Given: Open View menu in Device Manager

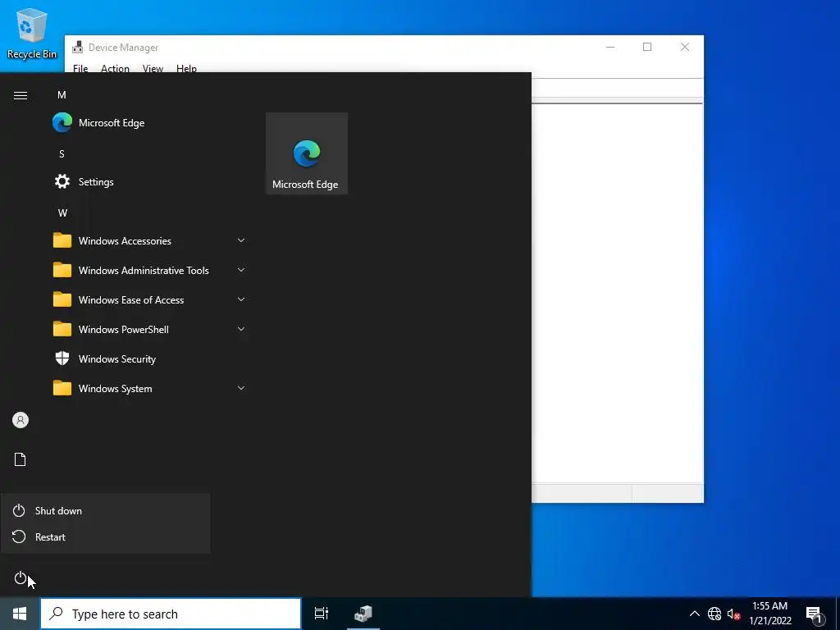Looking at the screenshot, I should 153,68.
